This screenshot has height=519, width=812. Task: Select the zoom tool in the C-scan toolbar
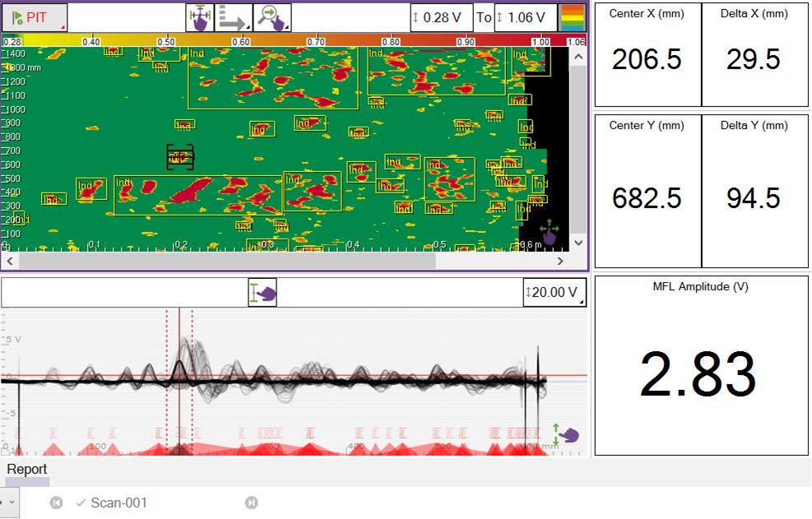[x=273, y=17]
